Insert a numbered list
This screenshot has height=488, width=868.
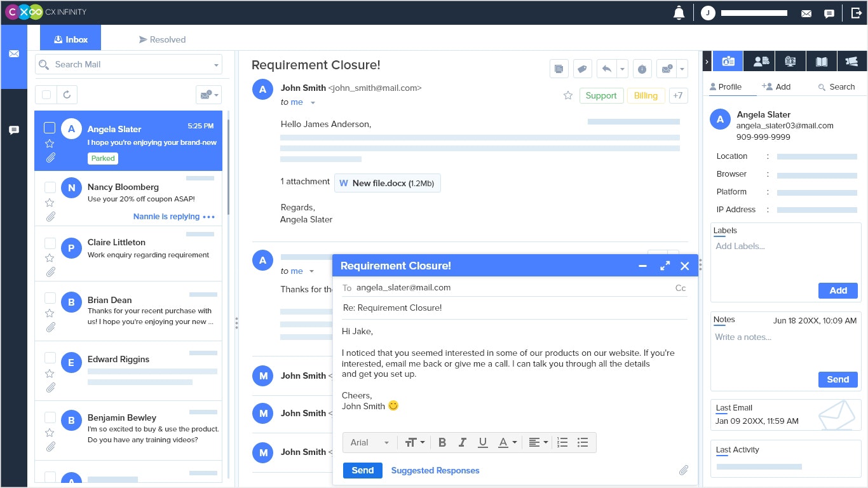562,442
